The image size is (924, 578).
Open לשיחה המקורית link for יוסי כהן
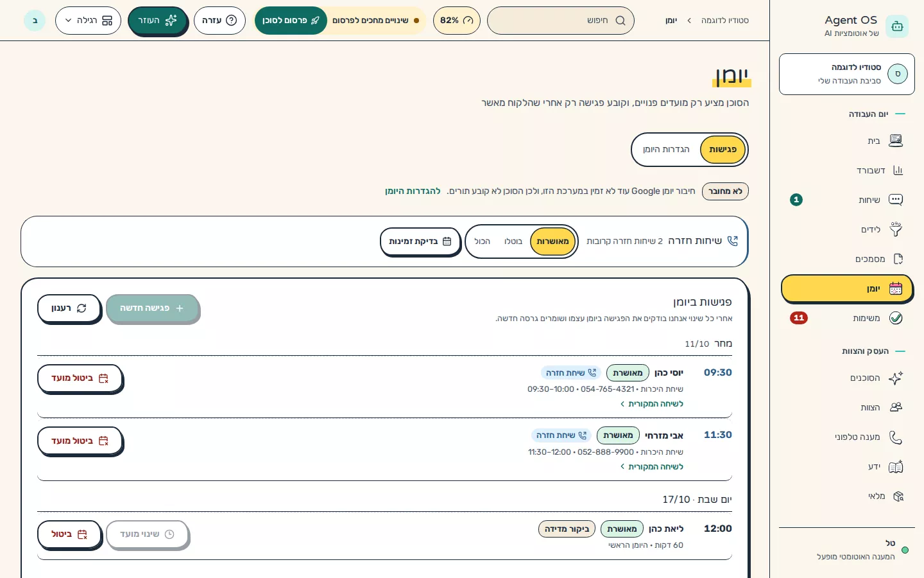tap(652, 404)
